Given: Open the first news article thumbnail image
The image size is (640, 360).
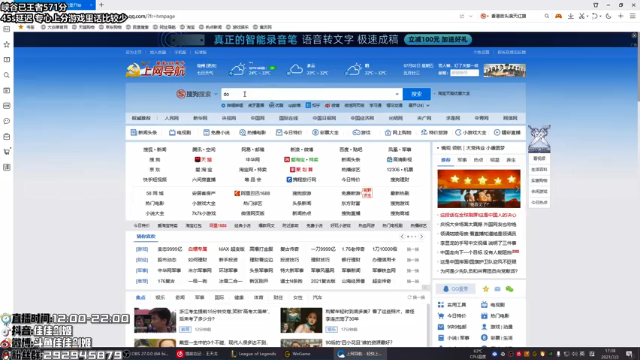Looking at the screenshot, I should coord(155,320).
